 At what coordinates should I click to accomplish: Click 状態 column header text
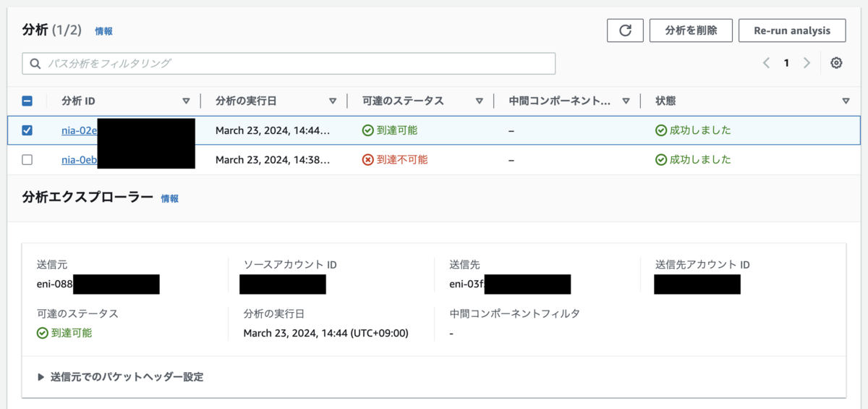[x=665, y=101]
